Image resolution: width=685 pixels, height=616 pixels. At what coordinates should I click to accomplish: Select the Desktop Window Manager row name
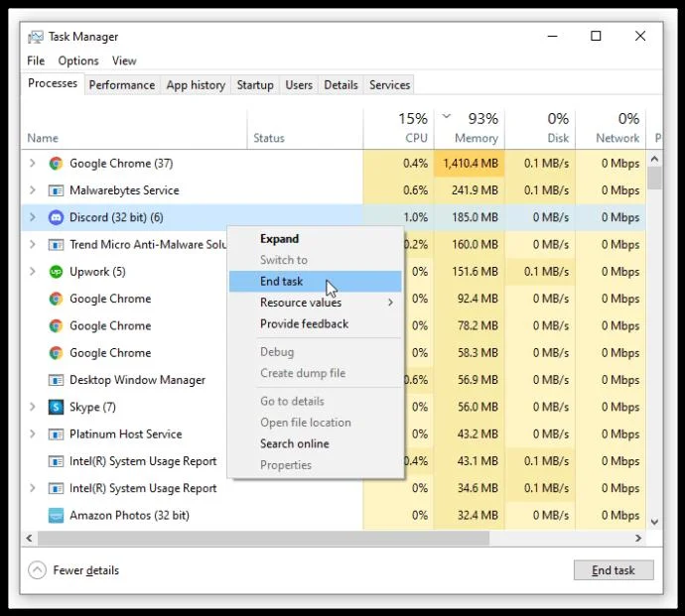(x=137, y=380)
